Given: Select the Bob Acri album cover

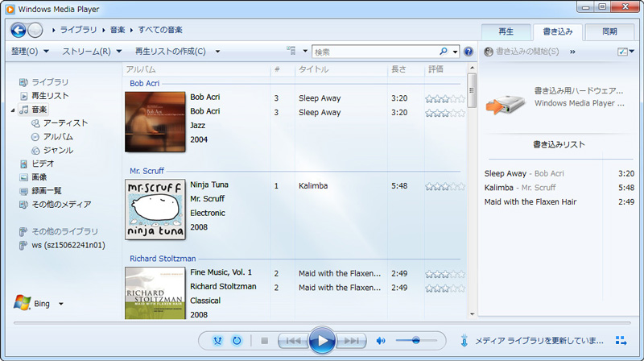Looking at the screenshot, I should (155, 122).
